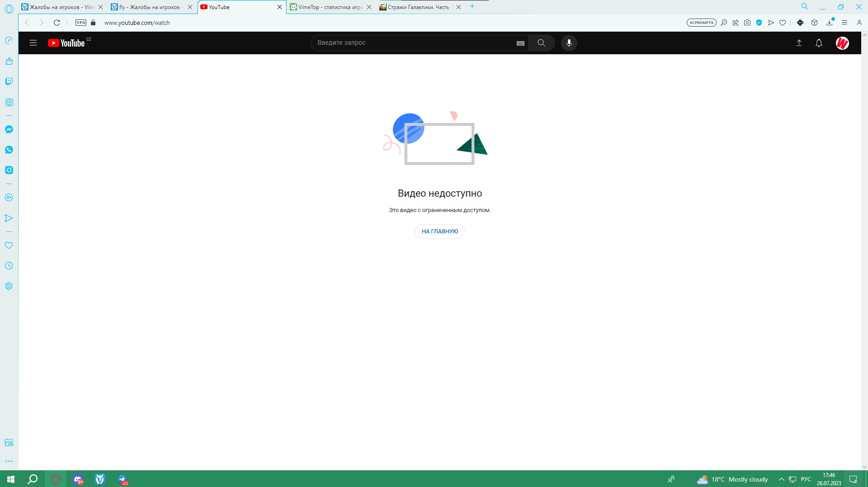
Task: Toggle Opera ad blocker shield icon
Action: click(x=759, y=23)
